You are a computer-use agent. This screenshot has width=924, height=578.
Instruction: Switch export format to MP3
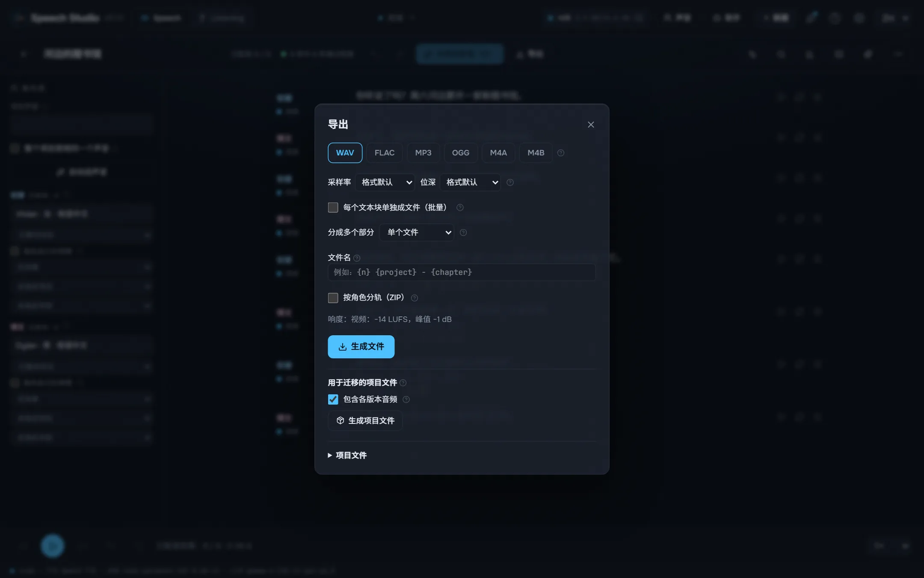tap(423, 153)
